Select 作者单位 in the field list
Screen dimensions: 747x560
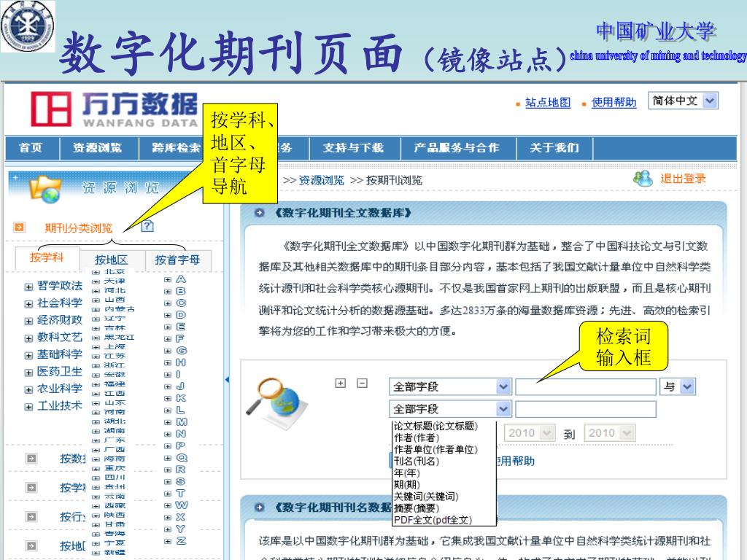[x=436, y=449]
